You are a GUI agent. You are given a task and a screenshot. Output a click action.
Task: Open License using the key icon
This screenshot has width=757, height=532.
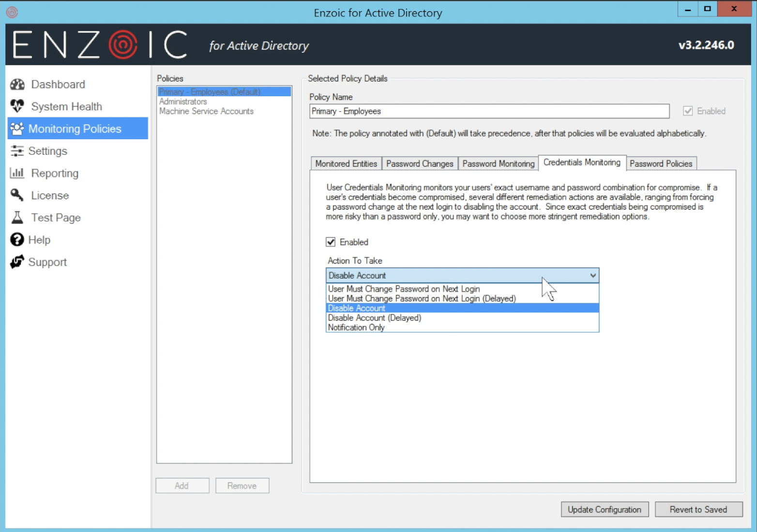point(16,195)
